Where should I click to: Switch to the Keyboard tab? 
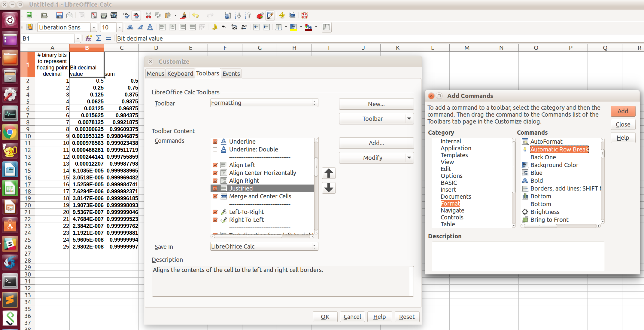click(x=180, y=73)
